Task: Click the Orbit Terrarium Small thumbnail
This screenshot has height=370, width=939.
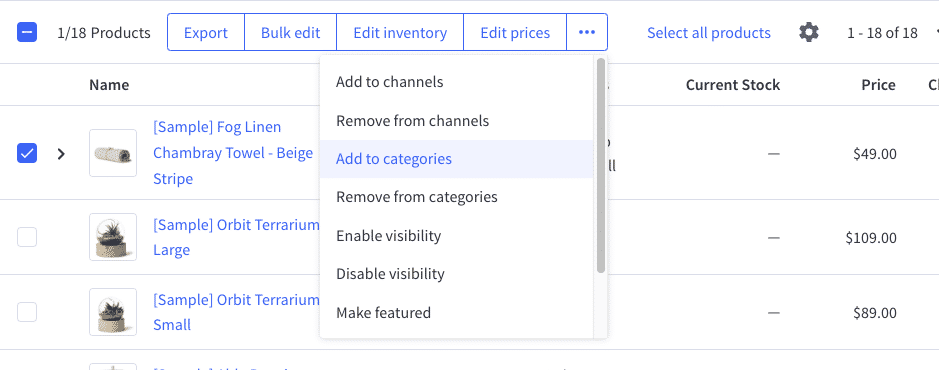Action: pyautogui.click(x=113, y=312)
